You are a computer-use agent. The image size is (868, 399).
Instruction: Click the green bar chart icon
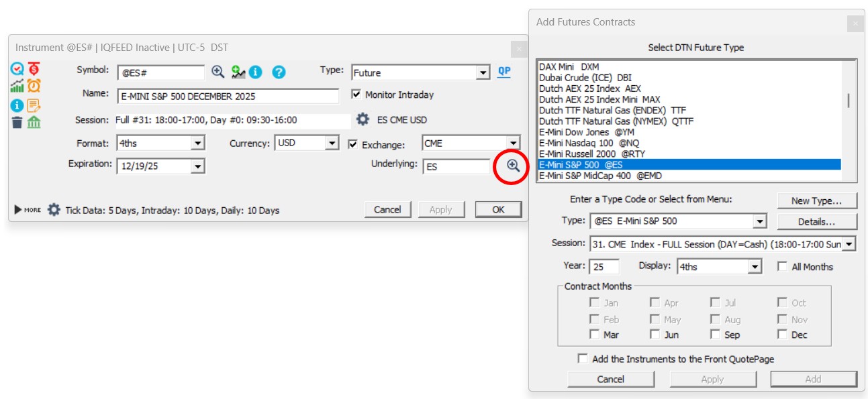17,86
